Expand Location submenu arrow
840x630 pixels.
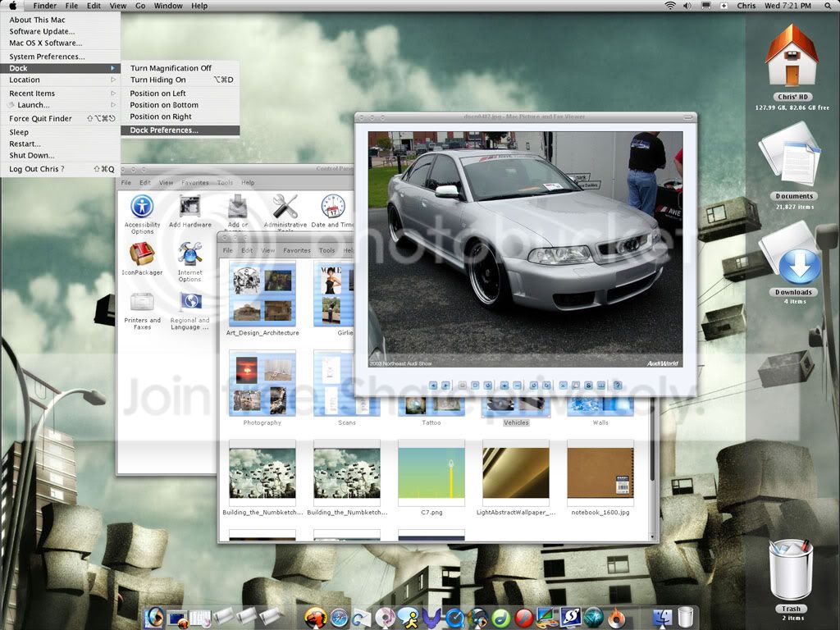(112, 80)
